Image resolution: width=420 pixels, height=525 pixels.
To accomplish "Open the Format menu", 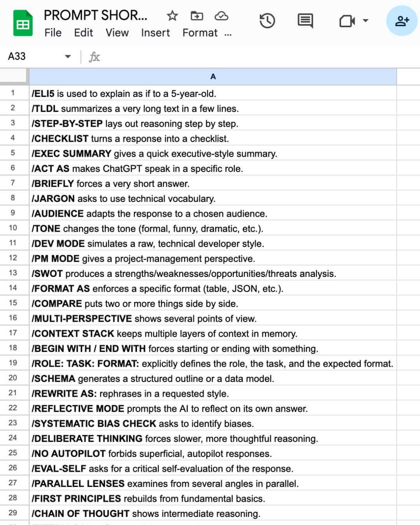I will click(200, 33).
